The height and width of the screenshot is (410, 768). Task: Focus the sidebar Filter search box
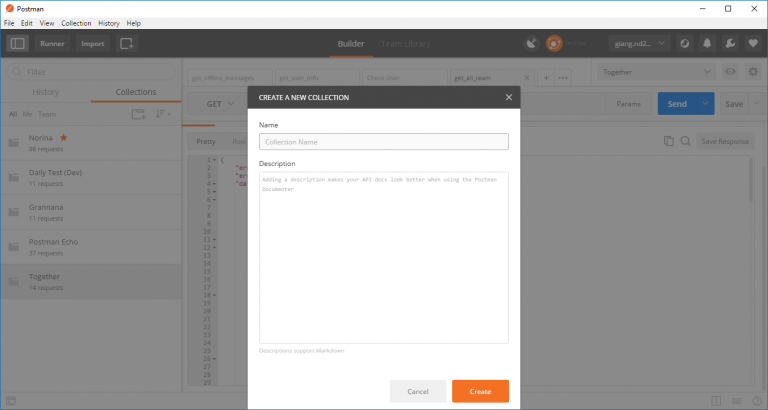coord(91,72)
